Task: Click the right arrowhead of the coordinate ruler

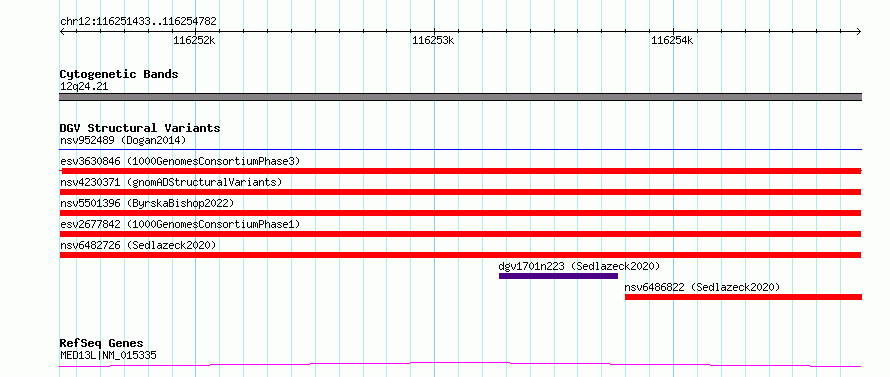Action: pos(859,31)
